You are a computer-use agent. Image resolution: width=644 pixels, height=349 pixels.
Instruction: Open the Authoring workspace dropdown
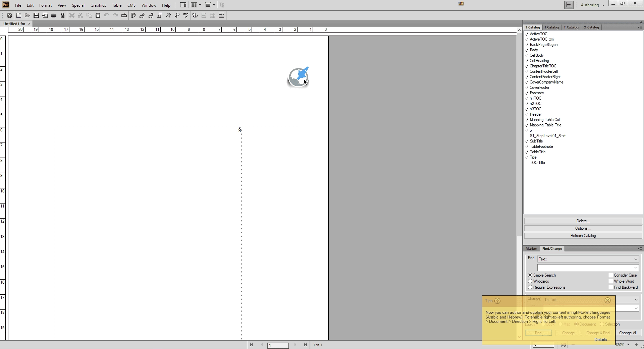[x=592, y=5]
